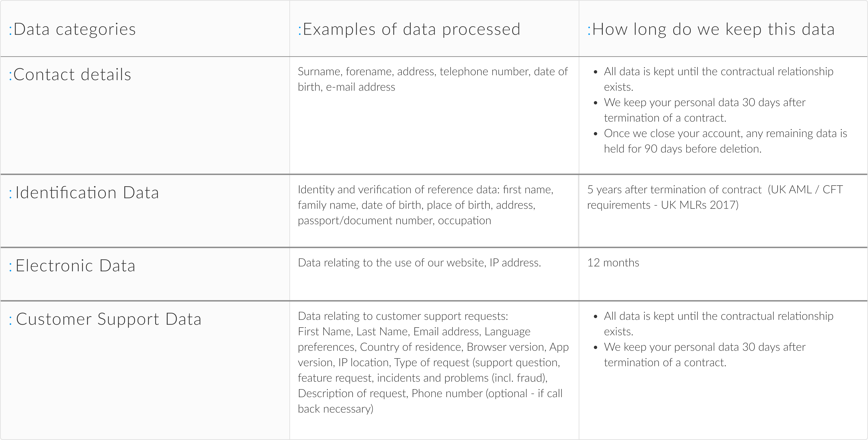Viewport: 868px width, 440px height.
Task: Click the "Examples of data processed" header
Action: tap(411, 29)
